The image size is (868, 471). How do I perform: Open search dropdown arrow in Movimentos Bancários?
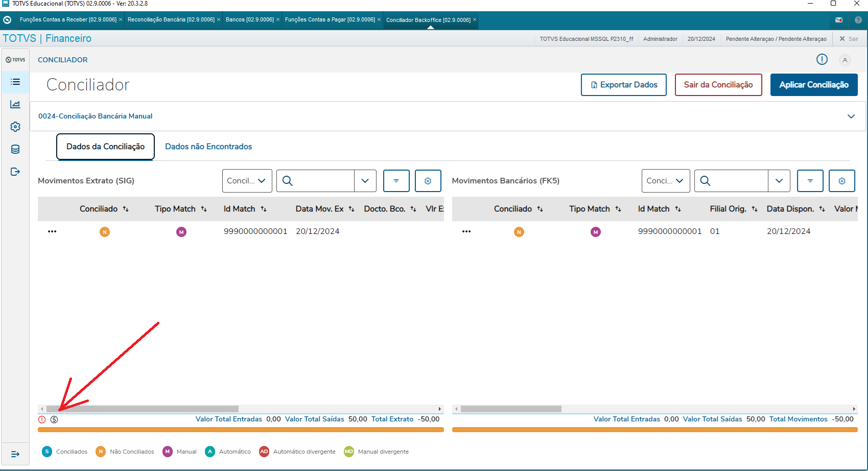coord(779,181)
